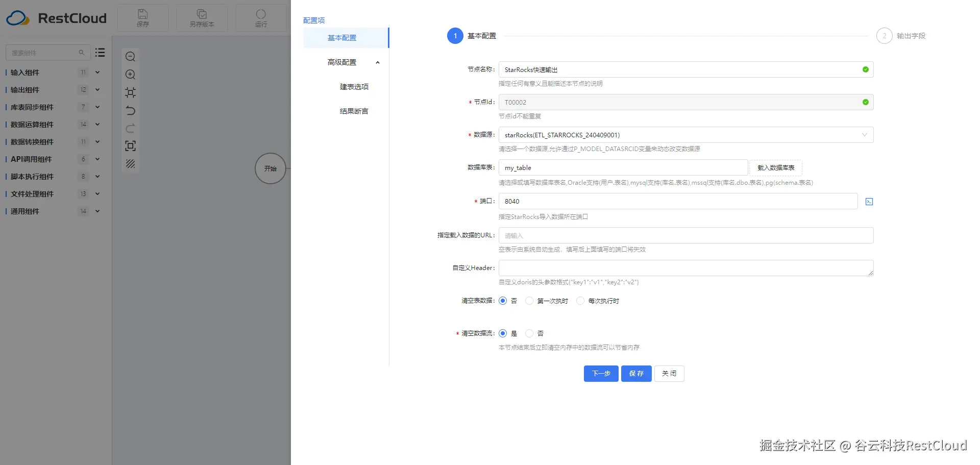Select 否 for 清空表数据
Screen dimensions: 980x465
coord(503,301)
